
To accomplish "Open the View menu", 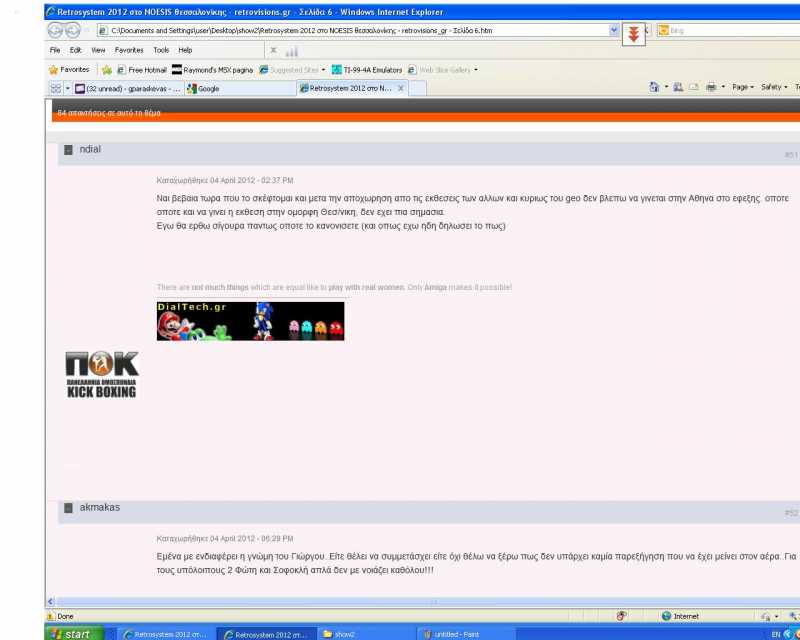I will pos(98,50).
